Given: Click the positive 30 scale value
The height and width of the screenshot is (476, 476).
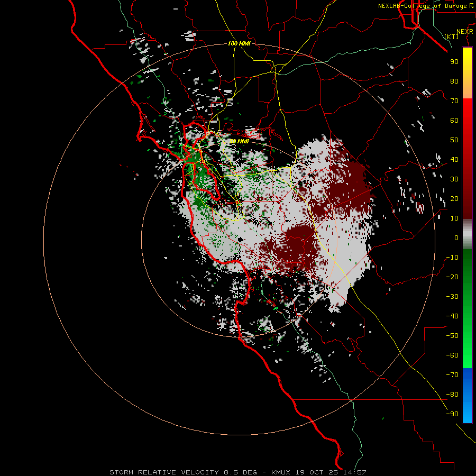Looking at the screenshot, I should pos(454,179).
